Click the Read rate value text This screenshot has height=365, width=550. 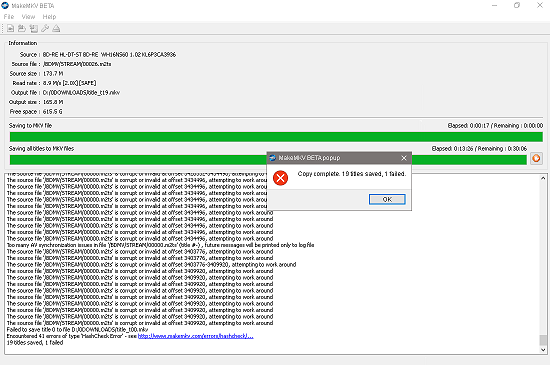pos(69,83)
